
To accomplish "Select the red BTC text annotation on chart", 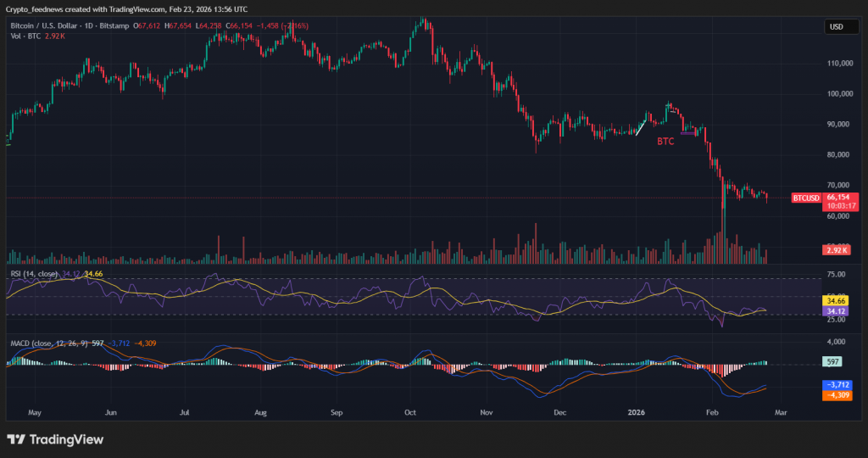I will coord(665,142).
